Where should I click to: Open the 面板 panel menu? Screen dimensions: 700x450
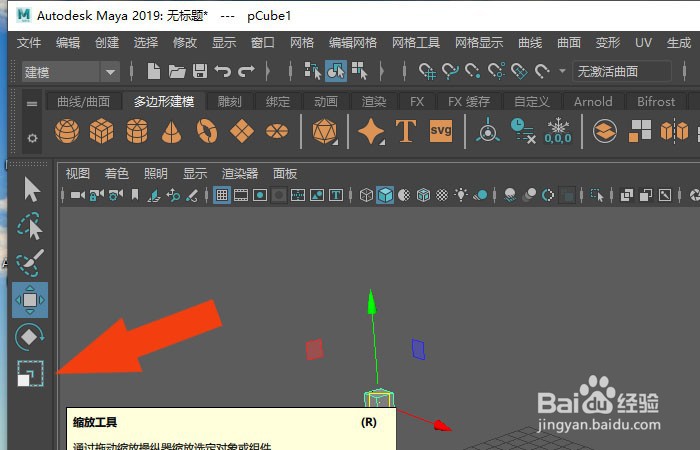pyautogui.click(x=285, y=173)
